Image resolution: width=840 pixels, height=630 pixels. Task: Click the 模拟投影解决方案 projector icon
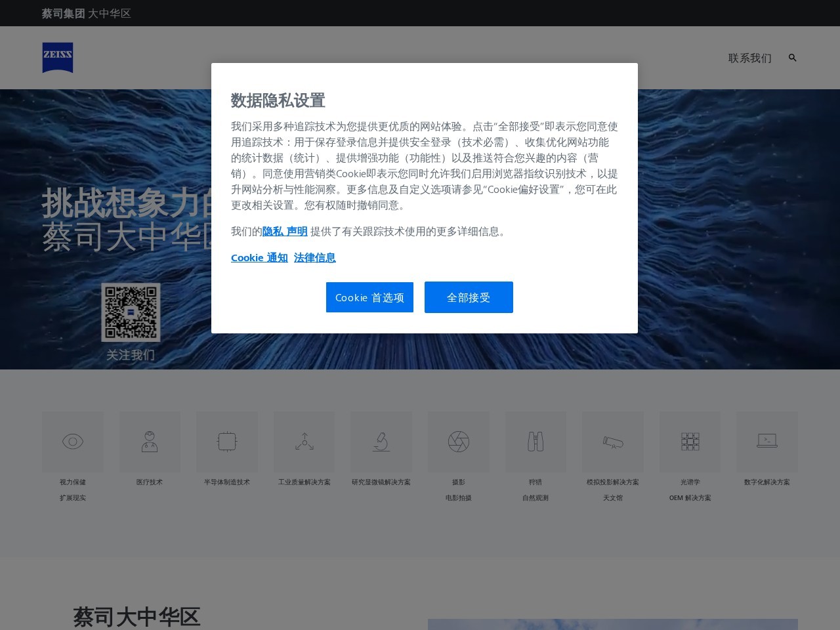click(613, 442)
